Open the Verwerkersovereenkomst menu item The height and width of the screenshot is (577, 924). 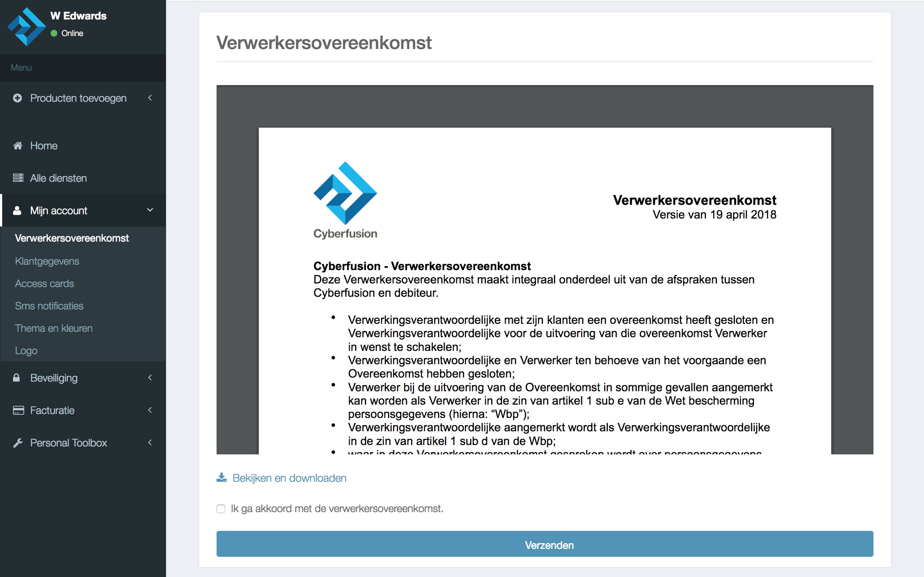pos(73,238)
